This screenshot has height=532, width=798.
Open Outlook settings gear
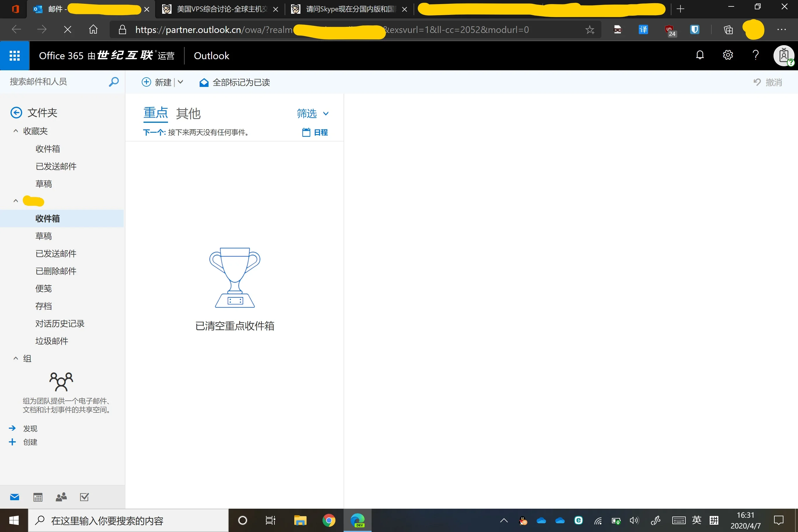point(727,55)
